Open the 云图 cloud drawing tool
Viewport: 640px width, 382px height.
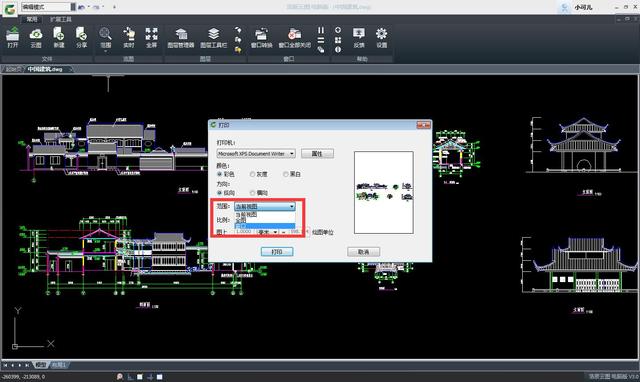pos(36,37)
